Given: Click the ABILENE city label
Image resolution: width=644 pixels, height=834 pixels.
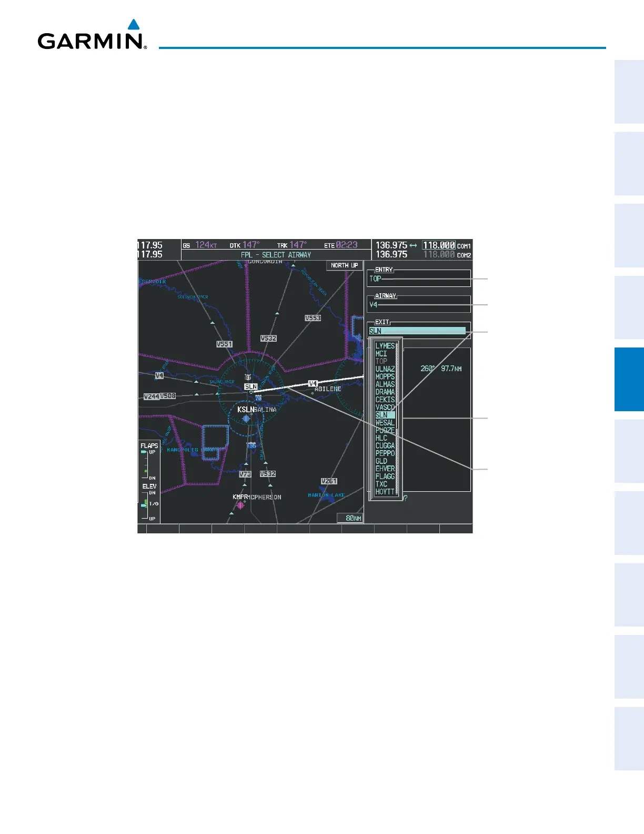Looking at the screenshot, I should click(x=328, y=389).
